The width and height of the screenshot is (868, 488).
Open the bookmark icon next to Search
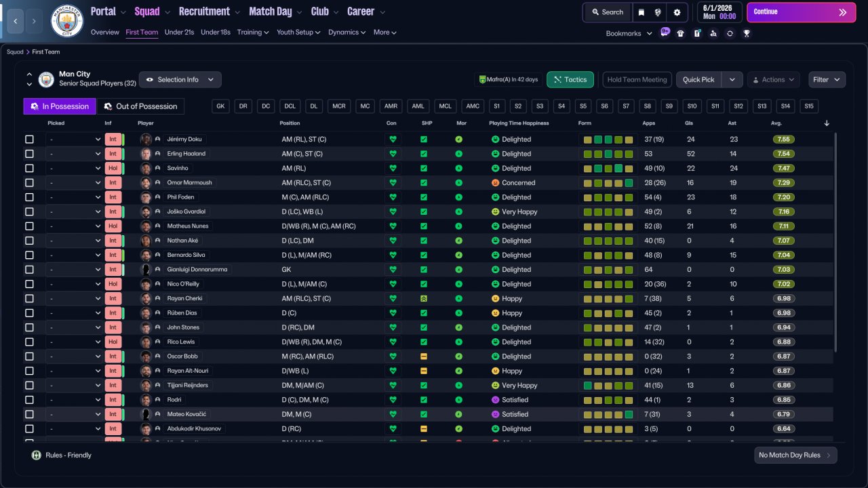point(641,12)
